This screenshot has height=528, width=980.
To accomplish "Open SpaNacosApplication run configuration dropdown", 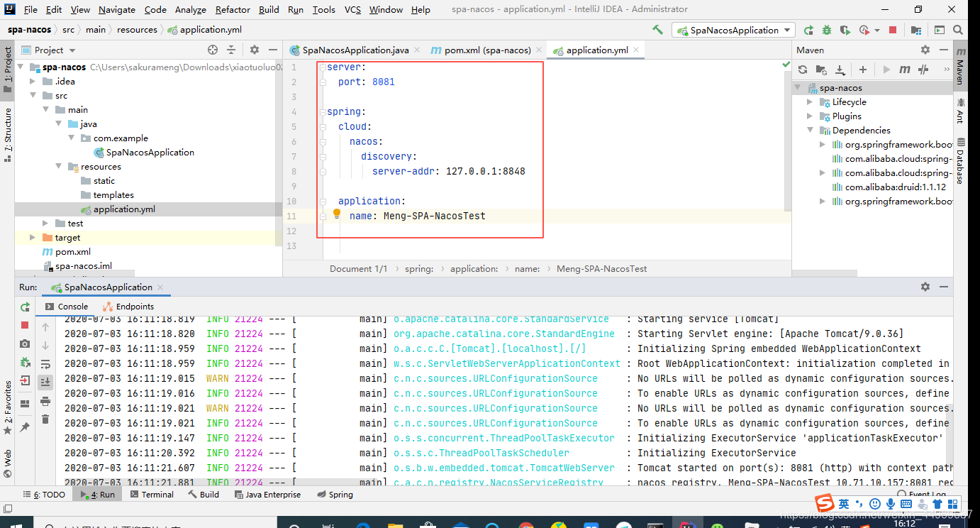I will coord(735,30).
